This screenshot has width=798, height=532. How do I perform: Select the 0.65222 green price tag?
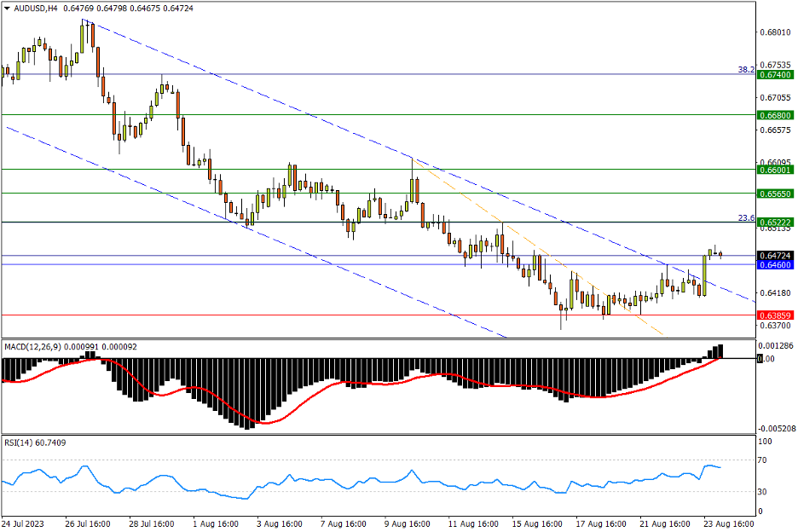pyautogui.click(x=774, y=223)
